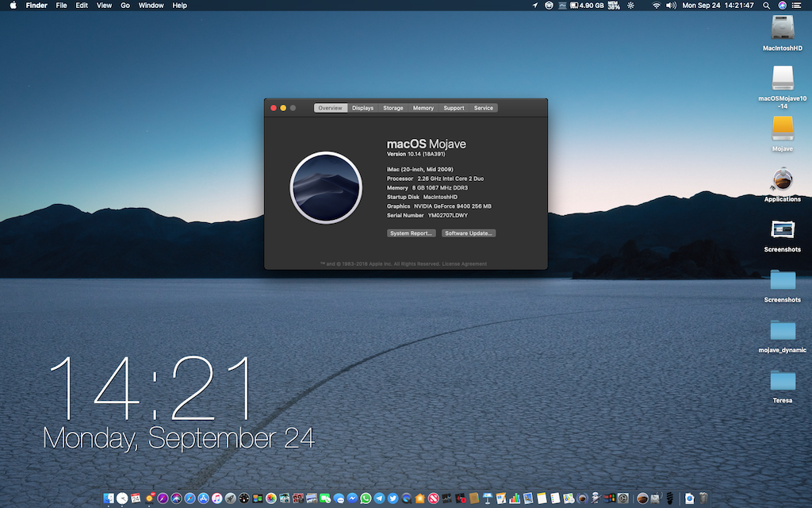812x508 pixels.
Task: Open Numbers from the Dock
Action: 515,498
